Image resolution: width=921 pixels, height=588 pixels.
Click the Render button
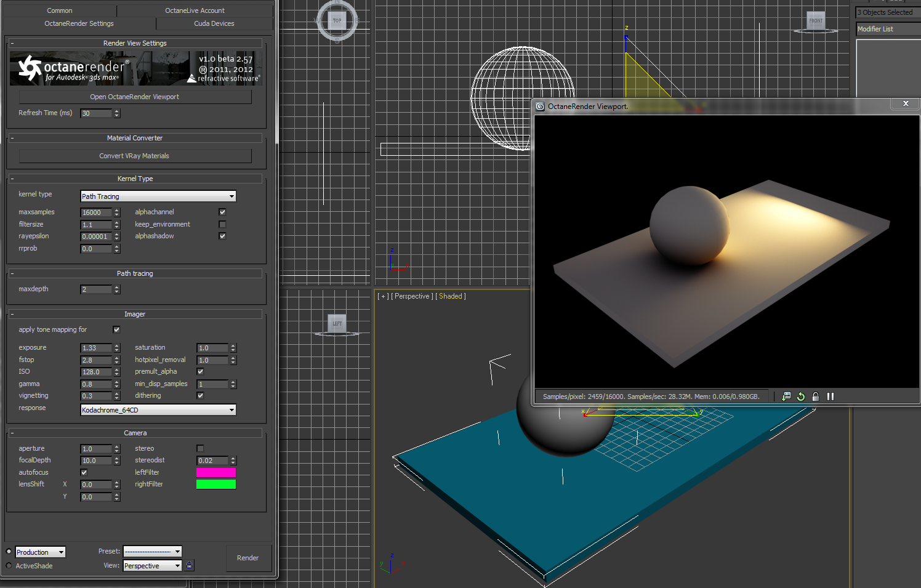pyautogui.click(x=247, y=558)
